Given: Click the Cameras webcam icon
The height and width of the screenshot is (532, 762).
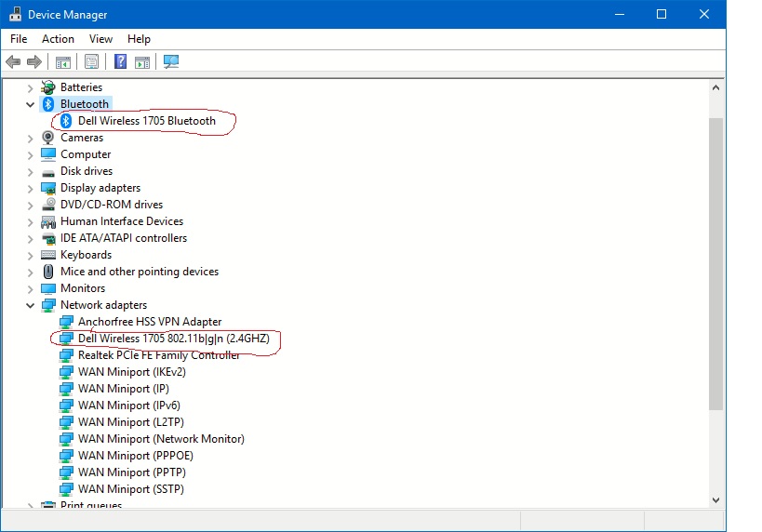Looking at the screenshot, I should point(48,138).
